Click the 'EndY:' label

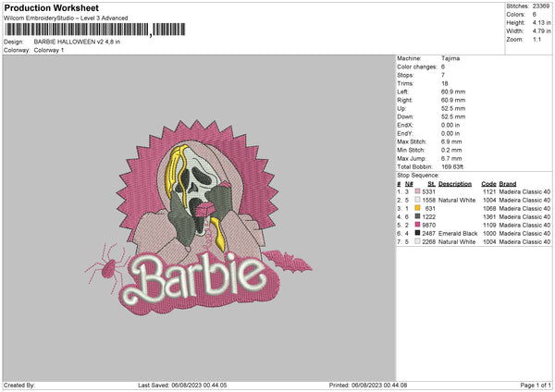coord(405,133)
